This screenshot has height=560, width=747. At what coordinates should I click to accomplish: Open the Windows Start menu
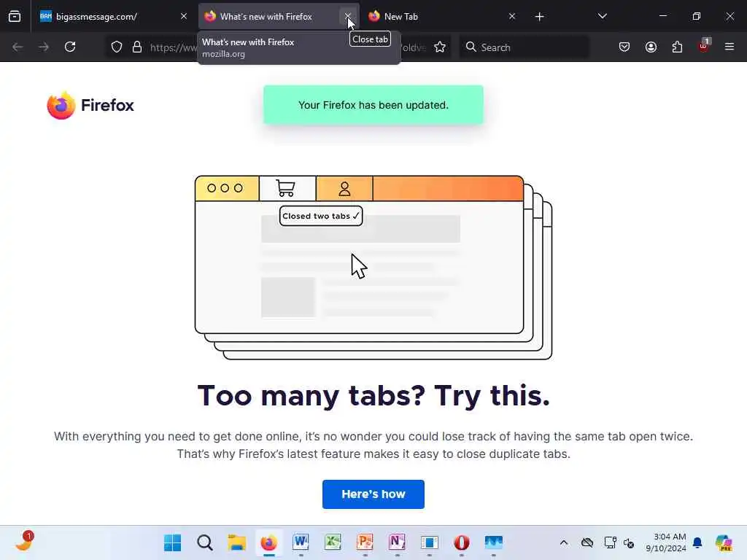pyautogui.click(x=172, y=542)
